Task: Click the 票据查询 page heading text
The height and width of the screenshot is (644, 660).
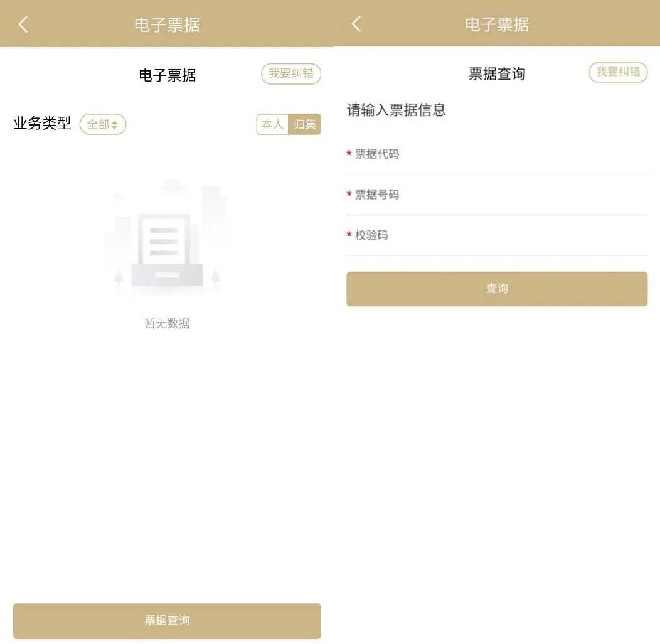Action: [x=496, y=74]
